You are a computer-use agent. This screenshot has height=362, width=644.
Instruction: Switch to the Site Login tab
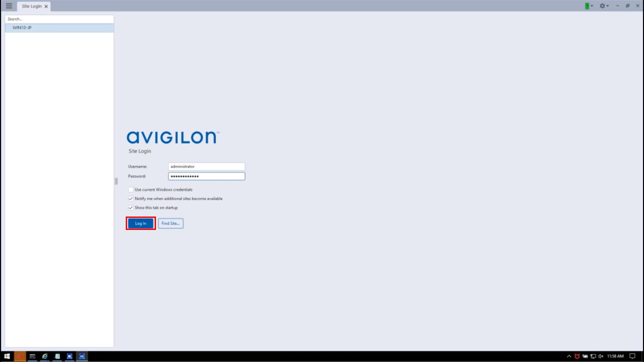tap(33, 6)
